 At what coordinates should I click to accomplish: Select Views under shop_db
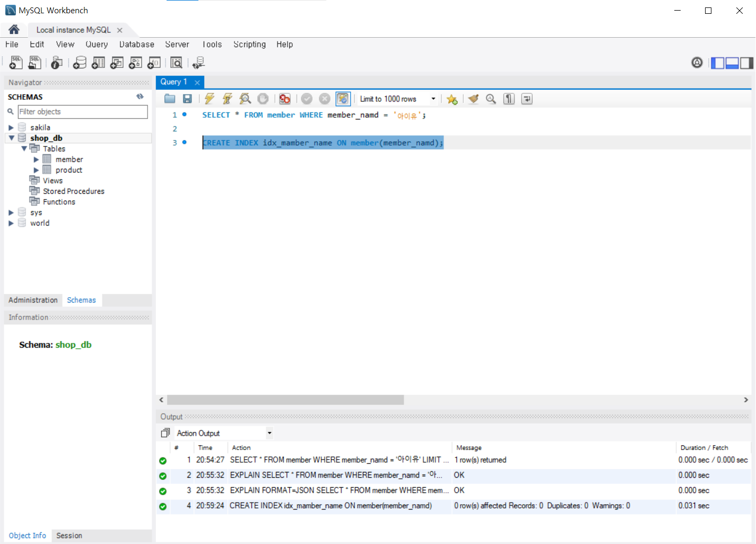coord(53,180)
